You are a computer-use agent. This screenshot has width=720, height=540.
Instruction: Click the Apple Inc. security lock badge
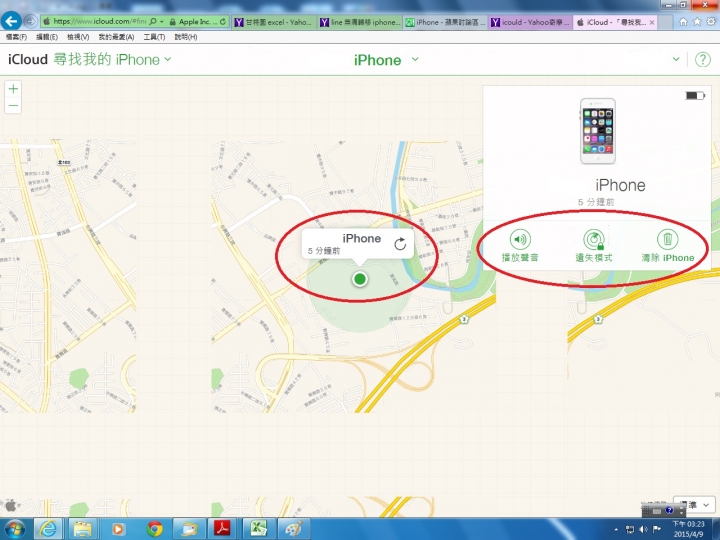coord(191,22)
